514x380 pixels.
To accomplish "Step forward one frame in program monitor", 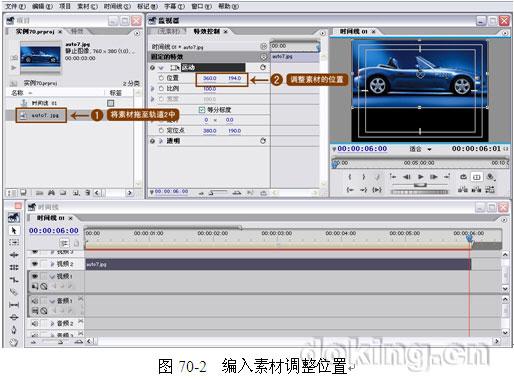I will pos(434,177).
